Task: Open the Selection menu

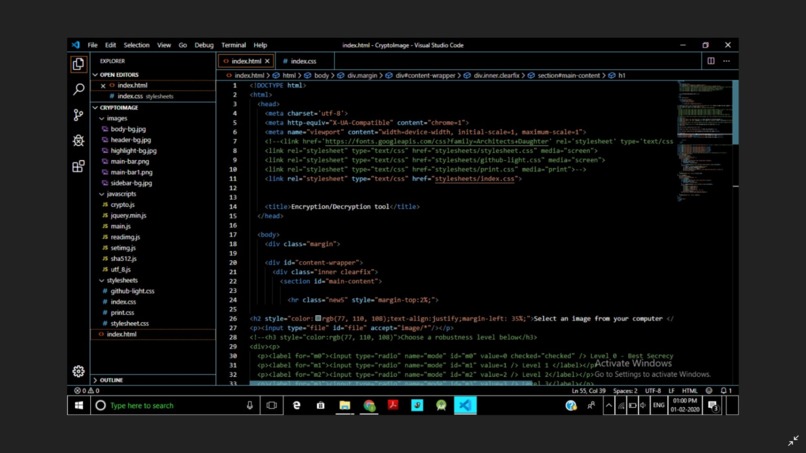Action: pyautogui.click(x=136, y=45)
